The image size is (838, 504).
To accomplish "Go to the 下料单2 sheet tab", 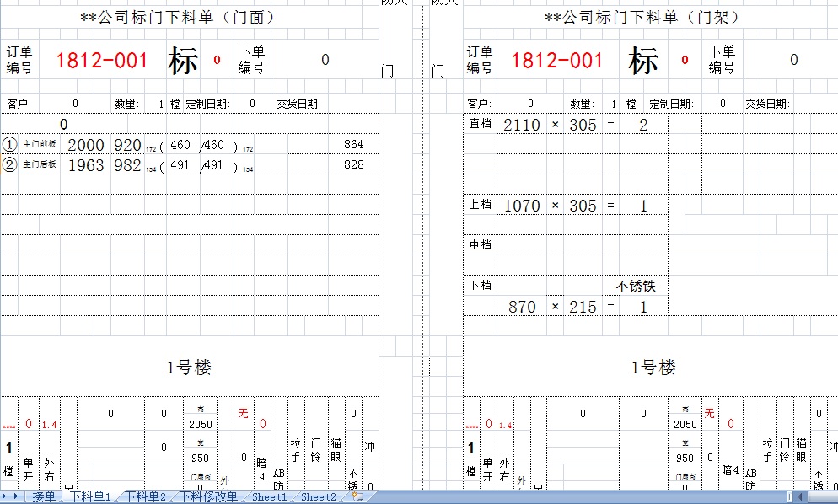I will pos(146,497).
